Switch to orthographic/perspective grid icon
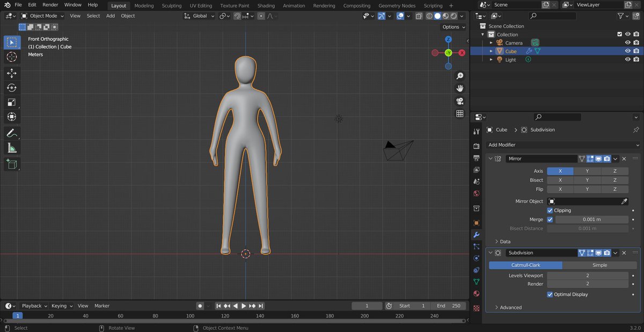Viewport: 644px width, 332px height. point(460,113)
